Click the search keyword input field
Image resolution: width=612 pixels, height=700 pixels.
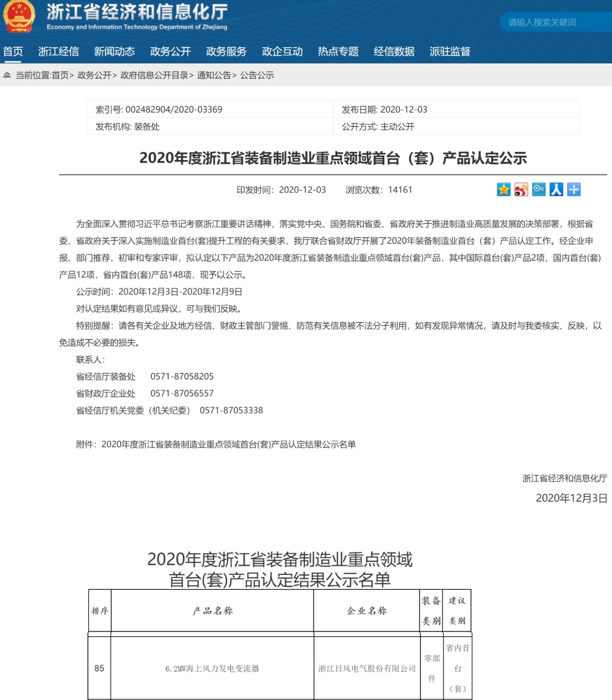point(556,22)
